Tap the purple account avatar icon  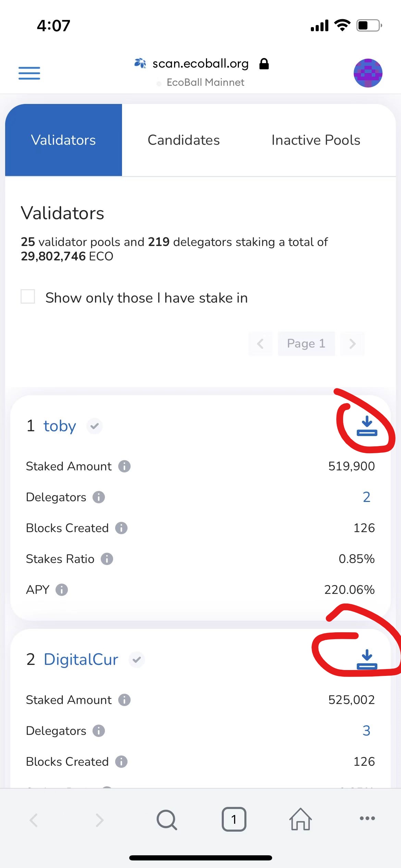click(368, 73)
